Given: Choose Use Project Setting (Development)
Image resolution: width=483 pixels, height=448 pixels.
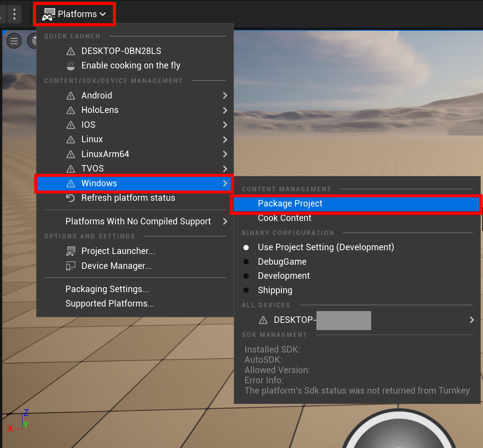Looking at the screenshot, I should pos(326,247).
